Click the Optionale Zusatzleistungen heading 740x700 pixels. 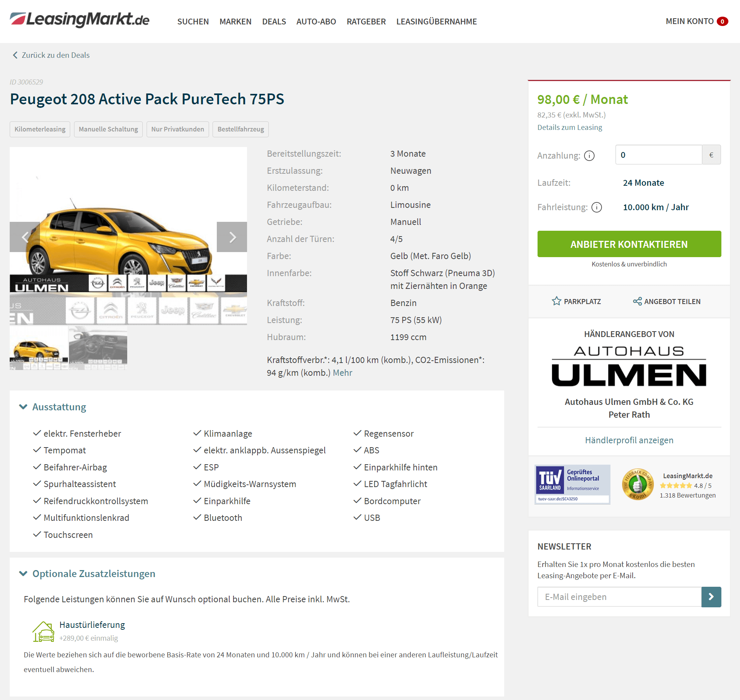(94, 574)
